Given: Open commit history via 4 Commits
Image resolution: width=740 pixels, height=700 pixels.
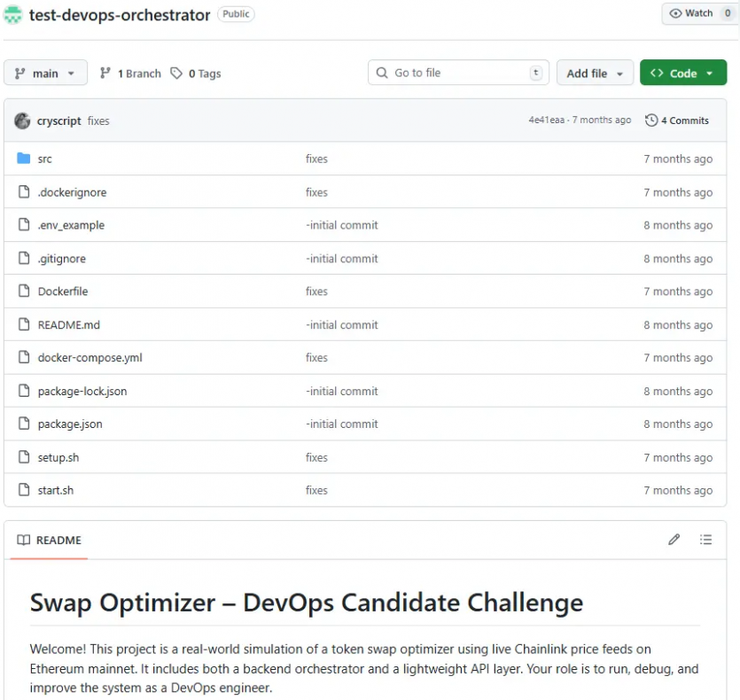Looking at the screenshot, I should click(x=677, y=121).
